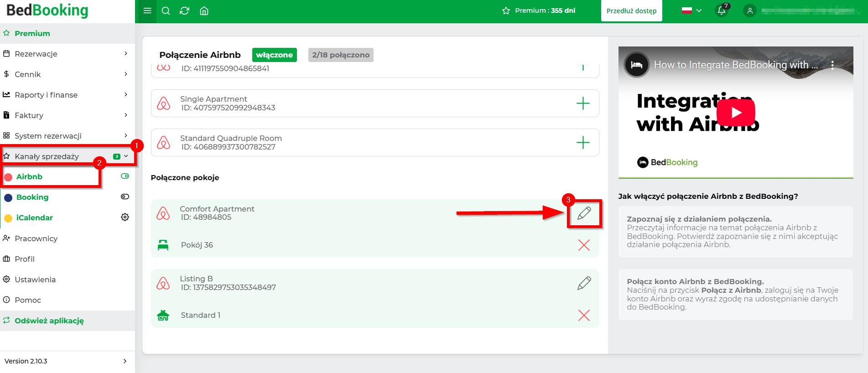Open notifications bell icon
This screenshot has height=373, width=868.
pyautogui.click(x=722, y=10)
